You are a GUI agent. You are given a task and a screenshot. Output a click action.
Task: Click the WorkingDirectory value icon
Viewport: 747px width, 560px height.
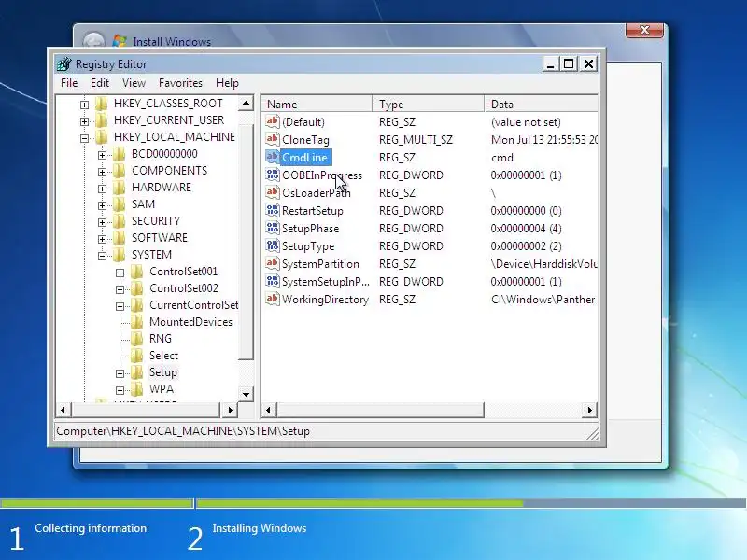click(272, 299)
